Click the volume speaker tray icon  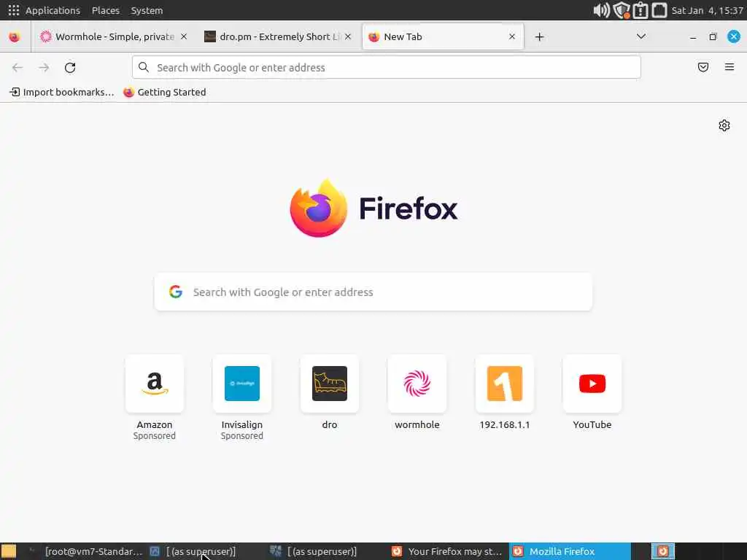pos(601,10)
